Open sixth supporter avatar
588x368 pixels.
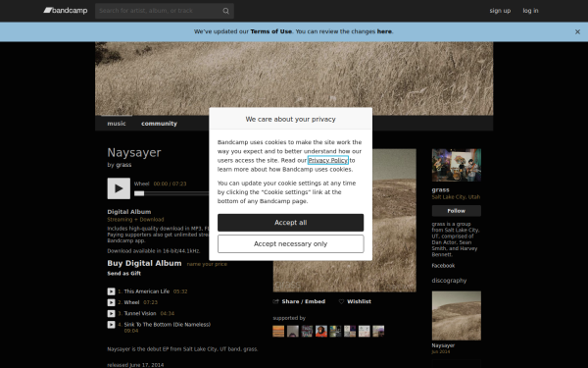pos(350,332)
